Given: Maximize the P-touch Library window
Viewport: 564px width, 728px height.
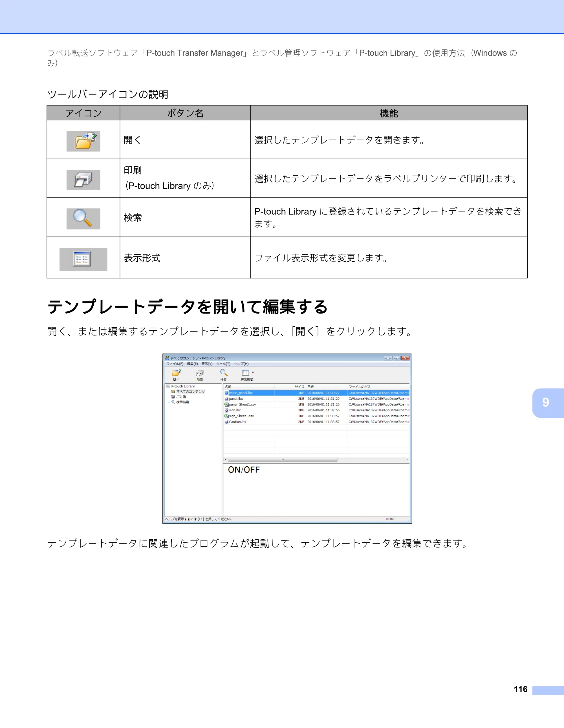Looking at the screenshot, I should (x=397, y=358).
